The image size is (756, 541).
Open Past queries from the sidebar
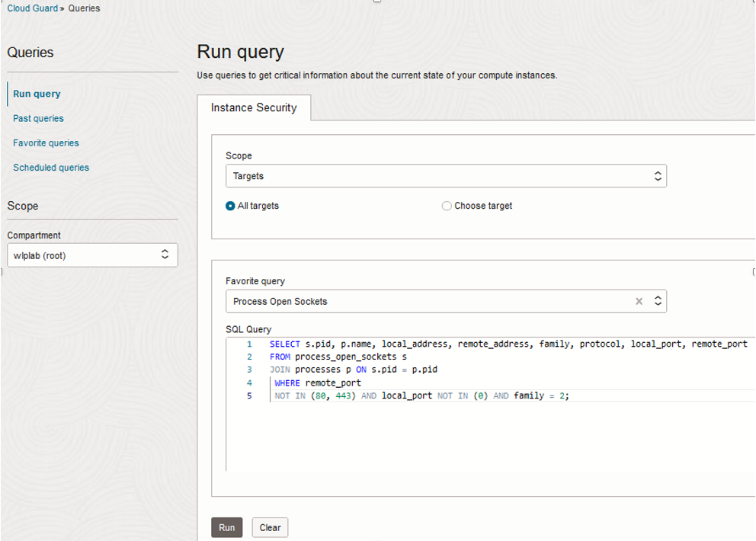pyautogui.click(x=38, y=118)
